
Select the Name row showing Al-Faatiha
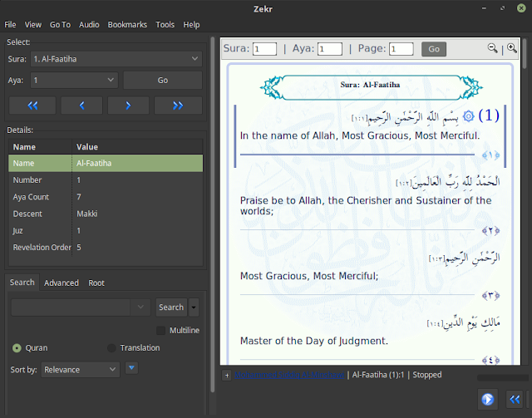pyautogui.click(x=106, y=163)
